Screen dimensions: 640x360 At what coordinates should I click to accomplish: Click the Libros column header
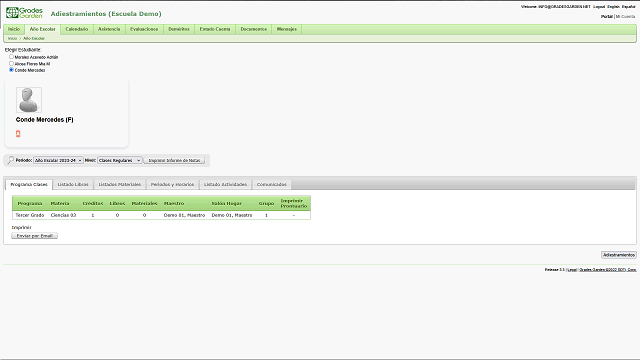117,203
